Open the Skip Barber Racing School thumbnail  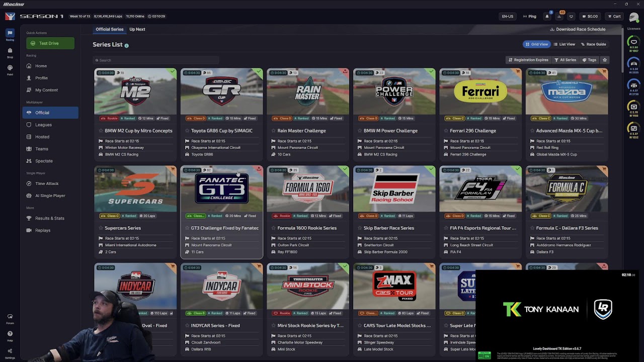point(394,189)
